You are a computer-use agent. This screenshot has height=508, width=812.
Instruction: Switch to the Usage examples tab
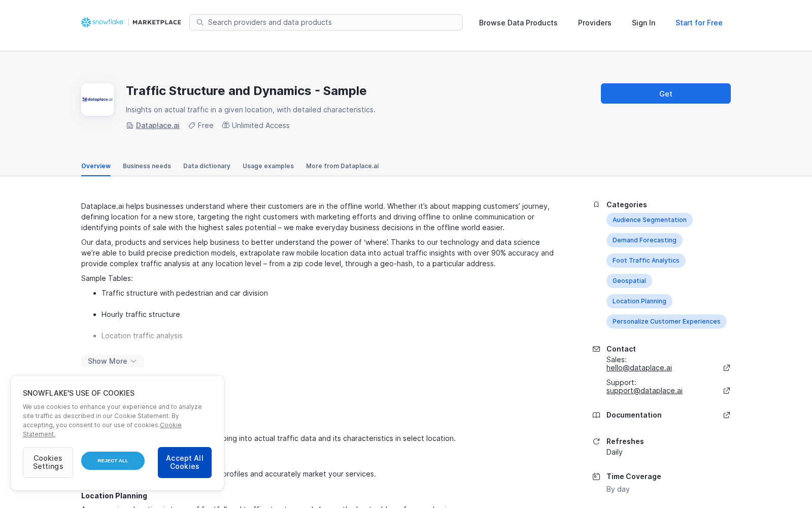268,166
